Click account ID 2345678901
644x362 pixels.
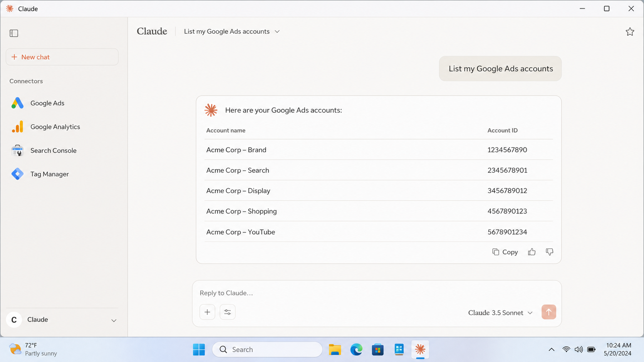pyautogui.click(x=507, y=170)
